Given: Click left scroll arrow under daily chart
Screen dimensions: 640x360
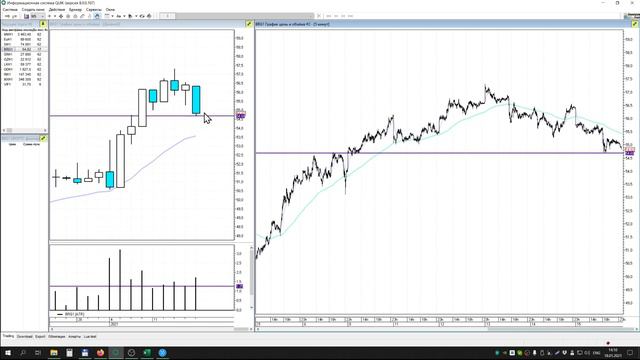Looking at the screenshot, I should [52, 329].
